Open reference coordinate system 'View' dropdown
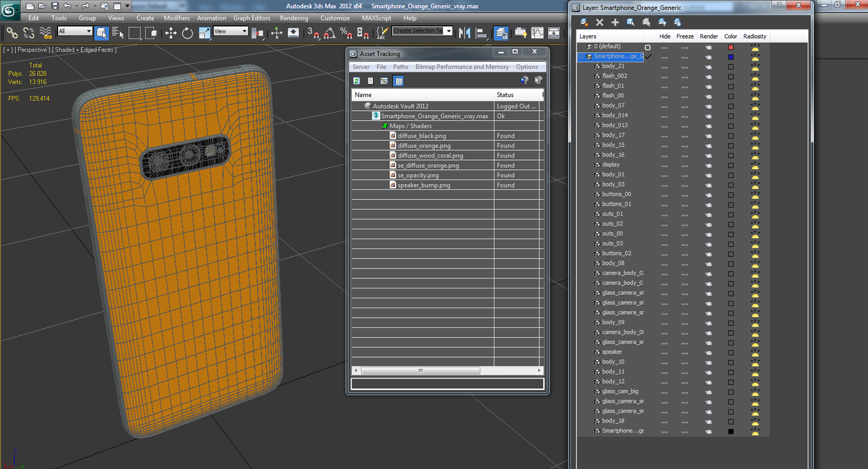 [230, 31]
